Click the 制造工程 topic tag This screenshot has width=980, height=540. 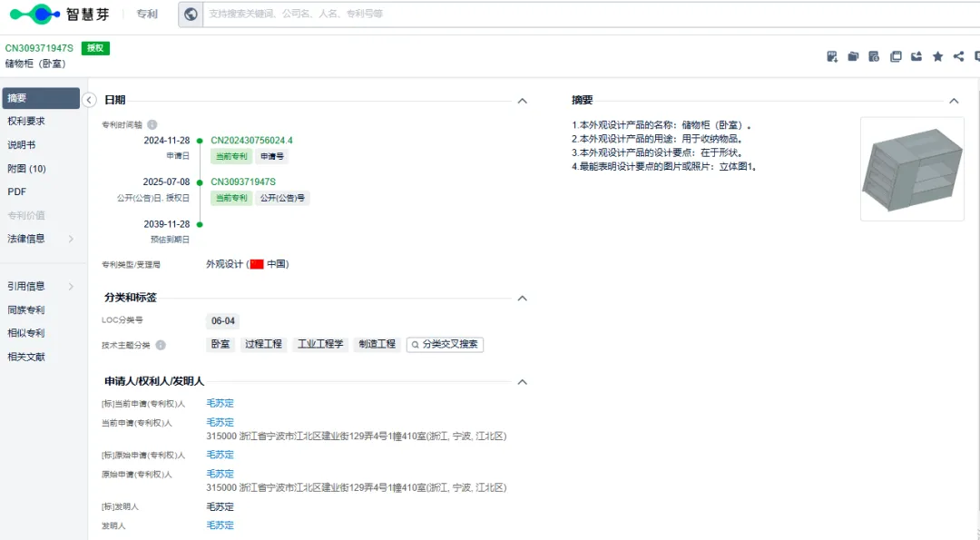(377, 344)
